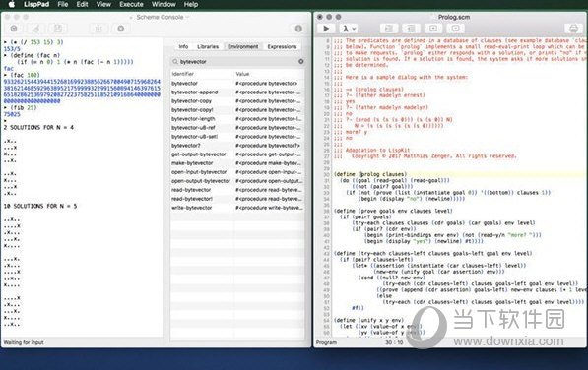This screenshot has width=588, height=370.
Task: Select the get-output-bytevector row
Action: pyautogui.click(x=237, y=154)
